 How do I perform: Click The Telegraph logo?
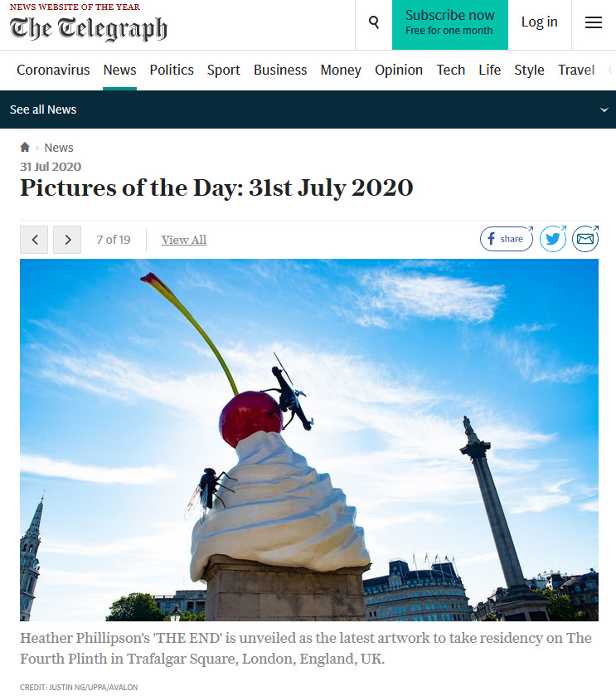pos(88,29)
